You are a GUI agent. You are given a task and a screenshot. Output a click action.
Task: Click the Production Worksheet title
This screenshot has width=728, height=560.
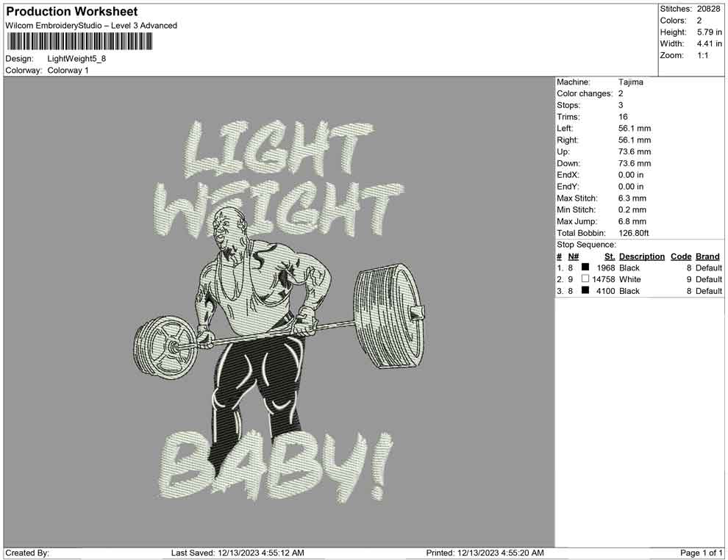(x=71, y=12)
